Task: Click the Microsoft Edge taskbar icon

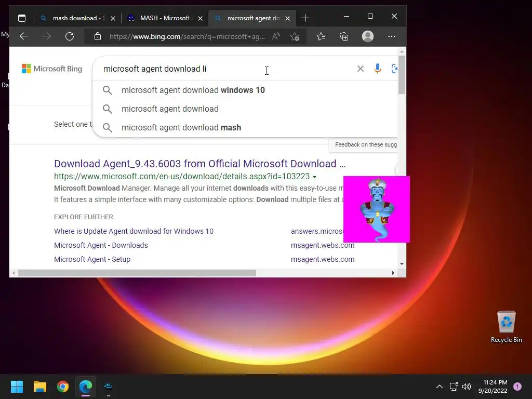Action: coord(86,387)
